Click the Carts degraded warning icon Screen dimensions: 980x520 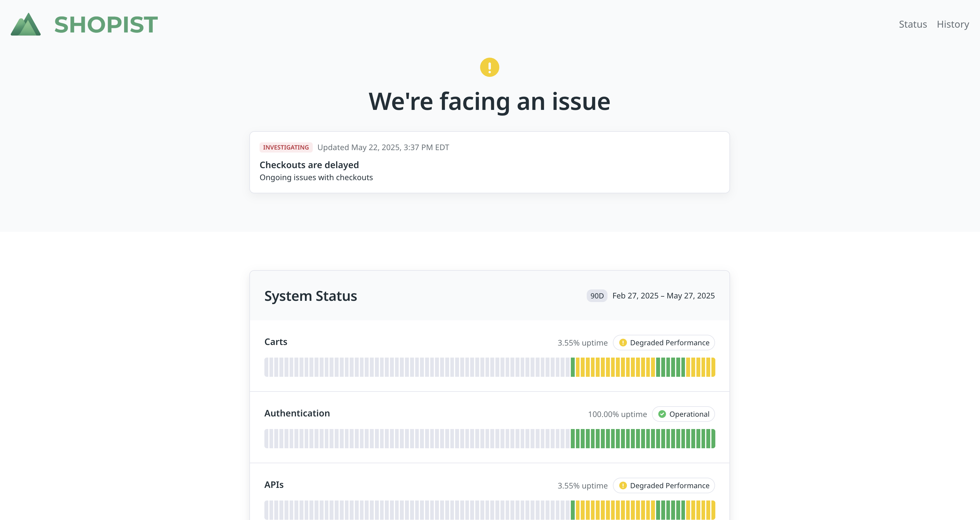(623, 343)
